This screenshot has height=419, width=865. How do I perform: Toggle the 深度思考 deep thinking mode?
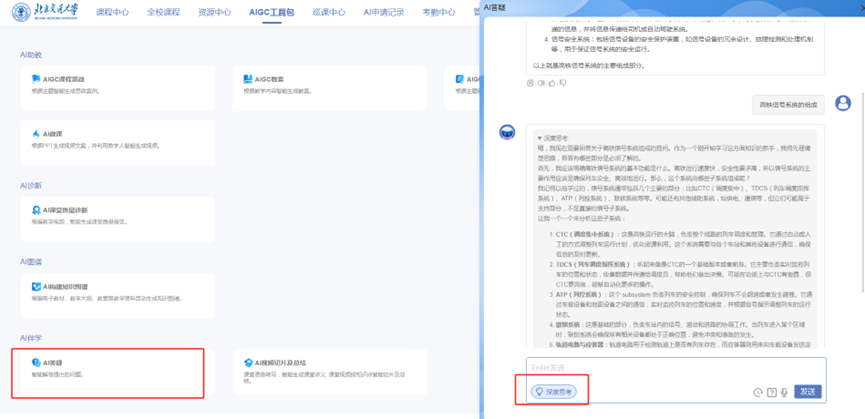click(553, 392)
